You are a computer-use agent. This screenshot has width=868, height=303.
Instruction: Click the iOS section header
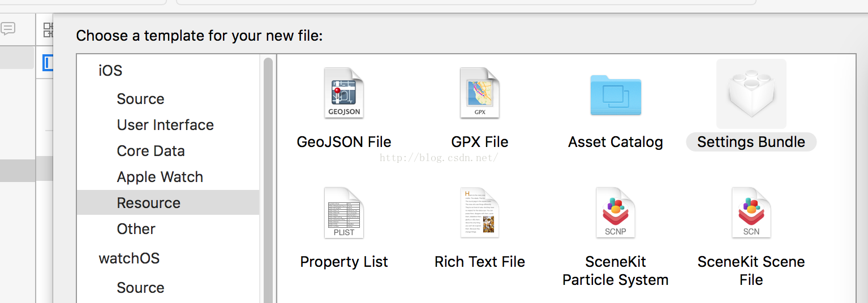click(x=110, y=71)
